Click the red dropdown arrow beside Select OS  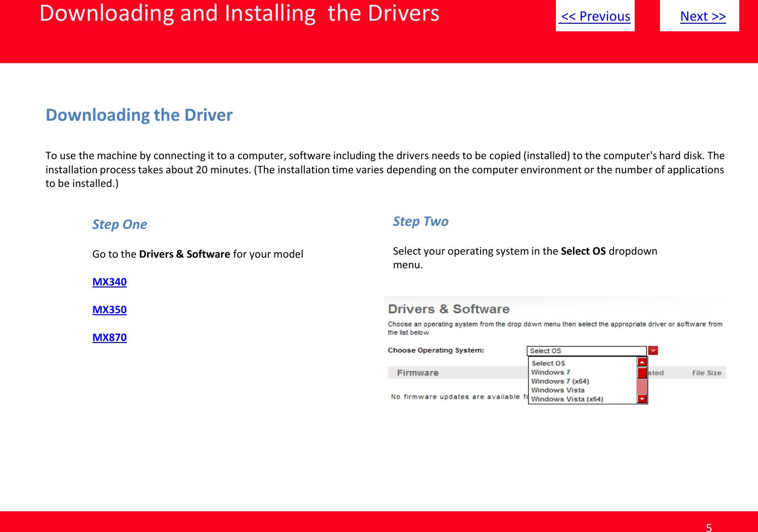(653, 351)
